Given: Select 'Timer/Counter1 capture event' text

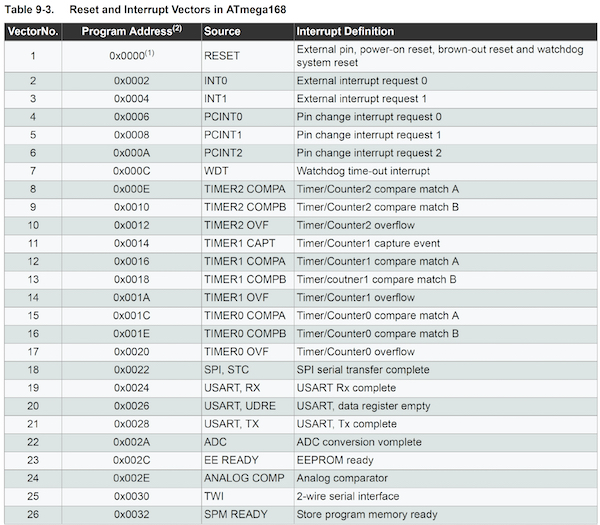Looking at the screenshot, I should (x=368, y=243).
